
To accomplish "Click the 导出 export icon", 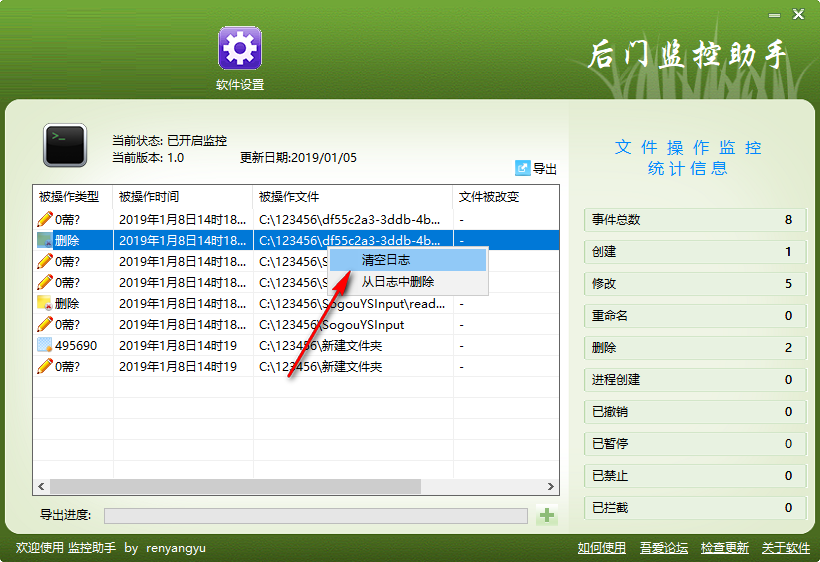I will [522, 168].
